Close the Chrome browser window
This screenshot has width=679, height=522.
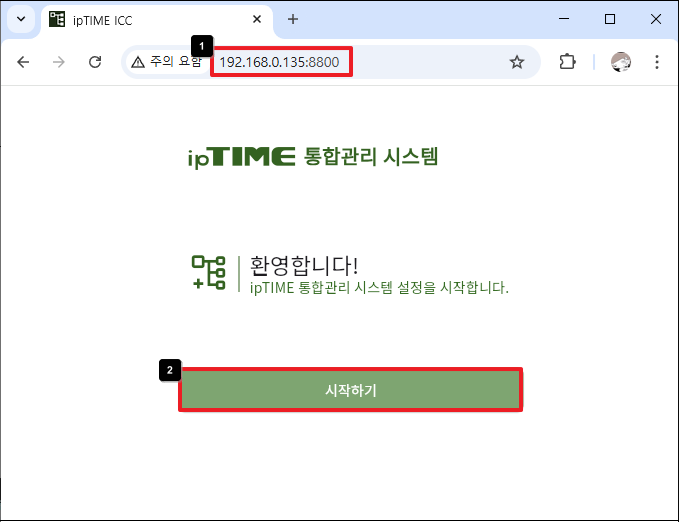tap(655, 19)
